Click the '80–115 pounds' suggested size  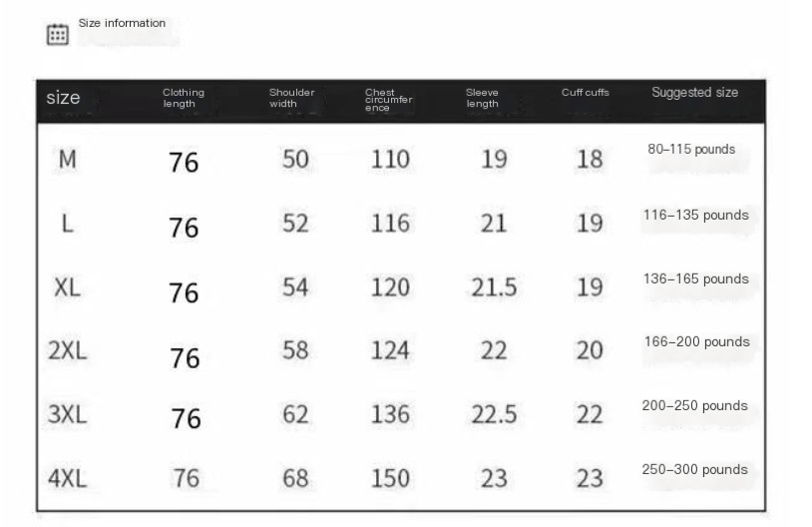(x=691, y=150)
